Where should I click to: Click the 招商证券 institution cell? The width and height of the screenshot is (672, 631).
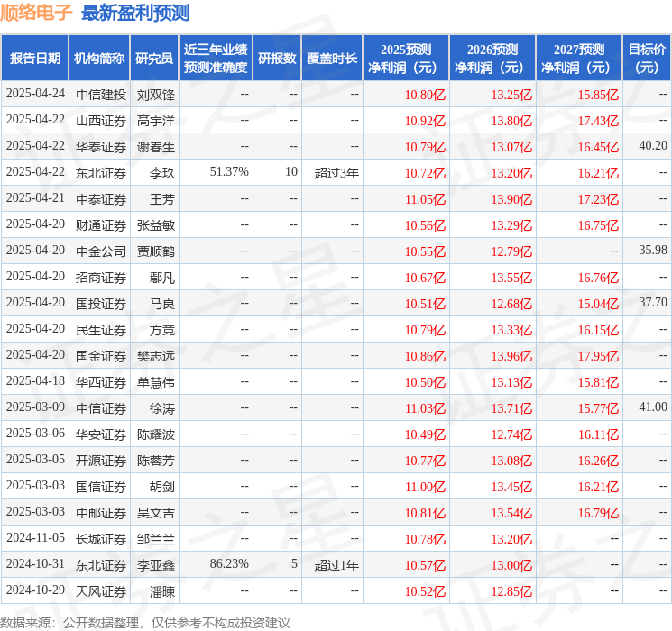tap(101, 278)
